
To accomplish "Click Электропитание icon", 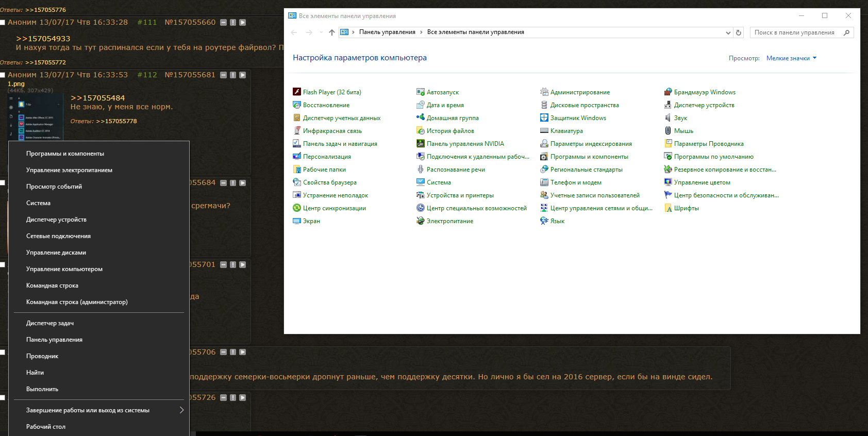I will click(421, 221).
